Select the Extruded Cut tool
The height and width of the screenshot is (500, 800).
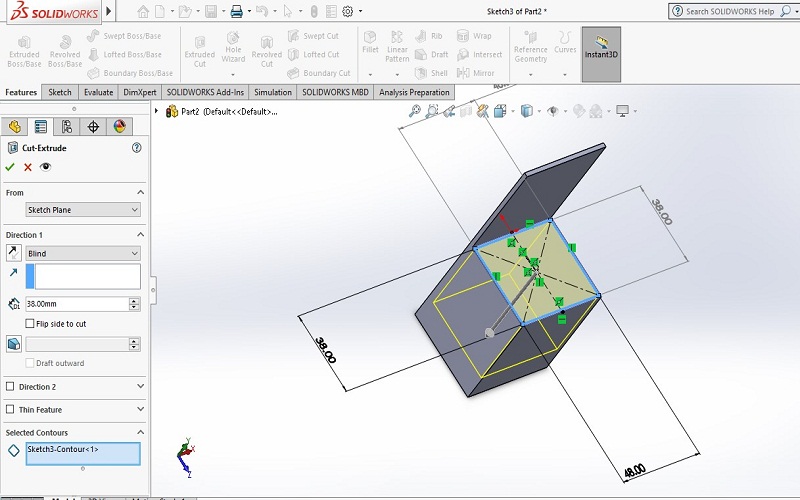point(199,52)
